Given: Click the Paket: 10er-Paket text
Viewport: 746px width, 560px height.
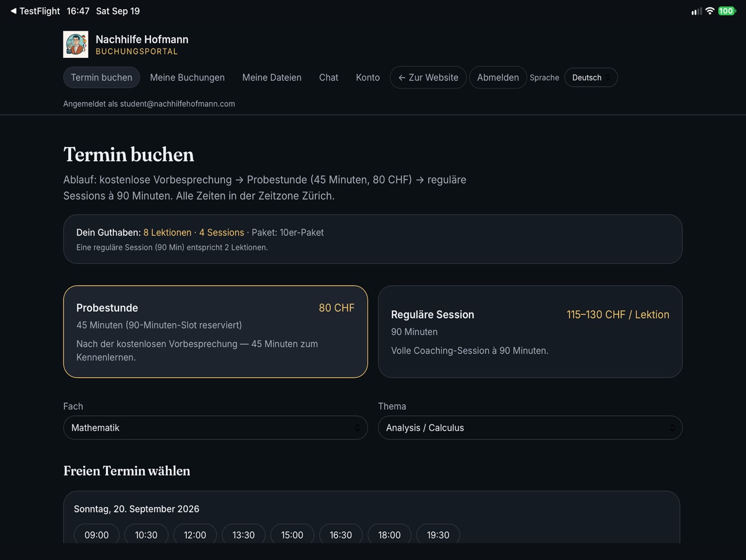Looking at the screenshot, I should (287, 233).
